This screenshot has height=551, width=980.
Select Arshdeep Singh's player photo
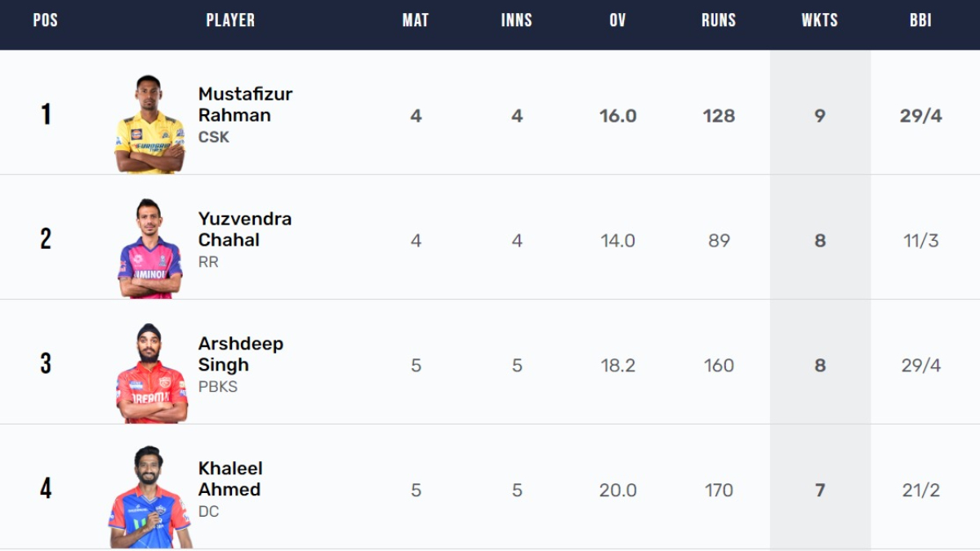(x=151, y=374)
